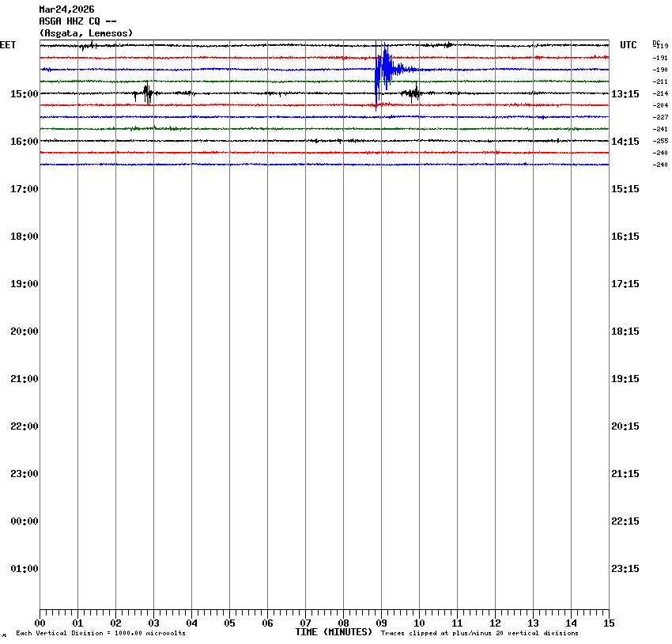Click the 14:15 UTC time label

(625, 142)
